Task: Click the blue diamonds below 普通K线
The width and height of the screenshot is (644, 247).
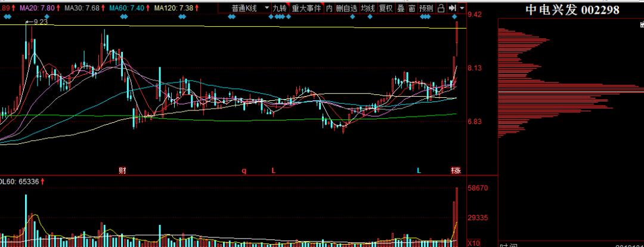Action: [232, 17]
